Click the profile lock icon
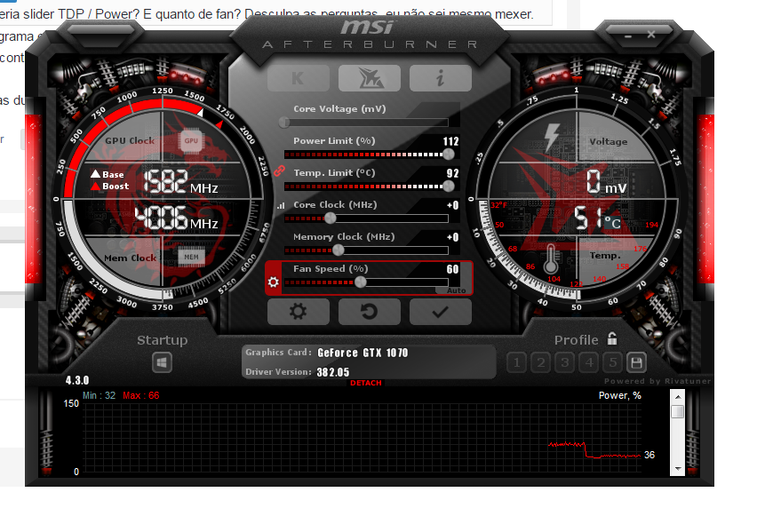Image resolution: width=773 pixels, height=532 pixels. pyautogui.click(x=612, y=338)
